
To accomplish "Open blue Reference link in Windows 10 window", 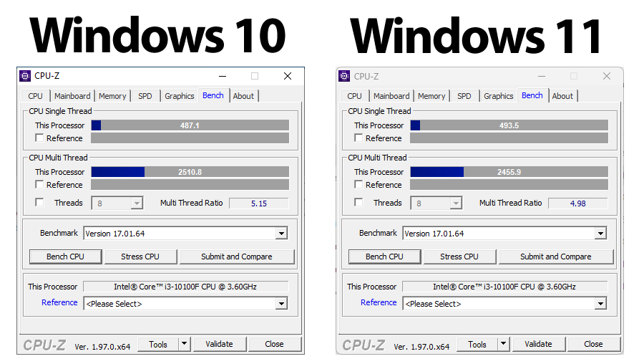I will tap(59, 302).
